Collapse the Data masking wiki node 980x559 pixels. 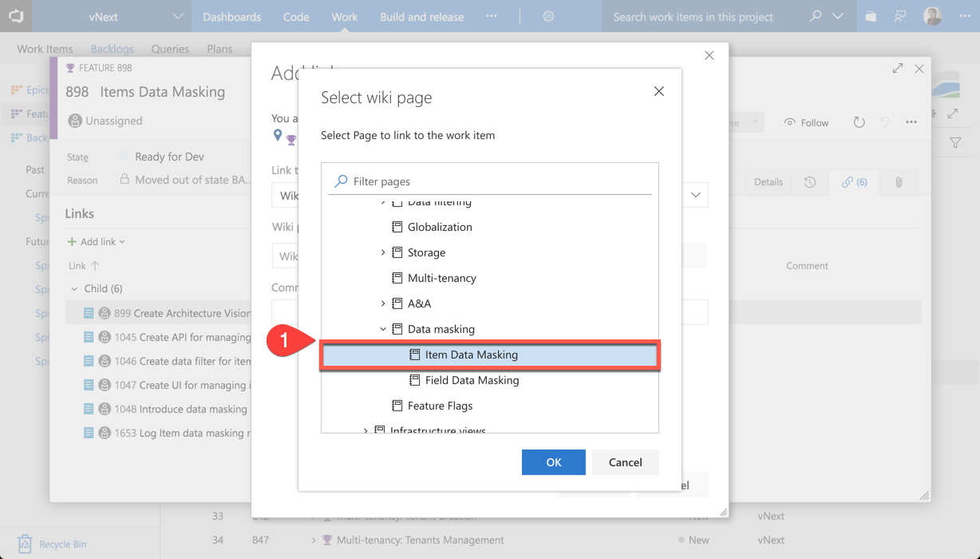pos(383,329)
